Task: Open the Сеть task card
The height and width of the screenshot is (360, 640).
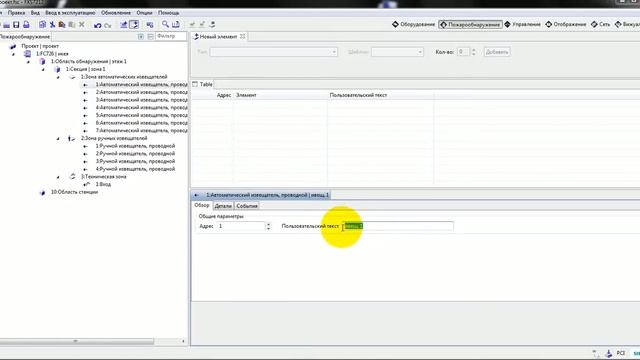Action: (x=600, y=24)
